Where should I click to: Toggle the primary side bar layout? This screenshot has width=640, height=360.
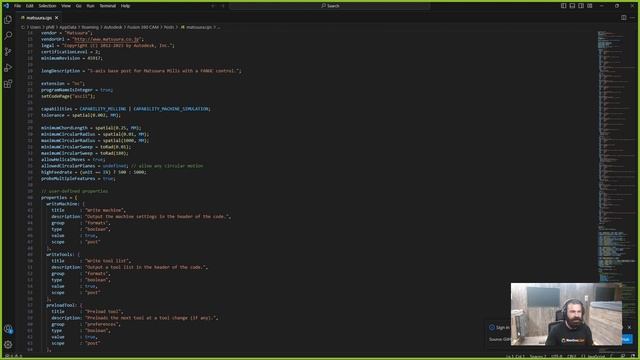tap(564, 6)
